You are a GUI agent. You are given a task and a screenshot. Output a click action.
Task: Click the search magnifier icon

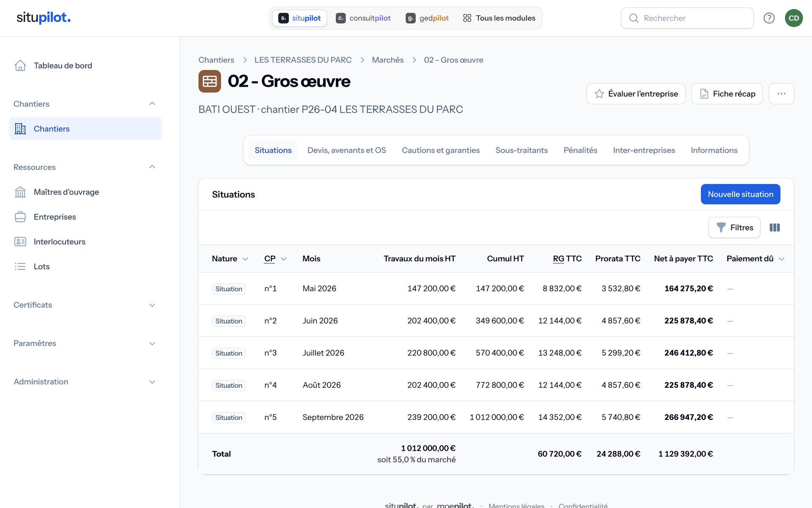[634, 18]
